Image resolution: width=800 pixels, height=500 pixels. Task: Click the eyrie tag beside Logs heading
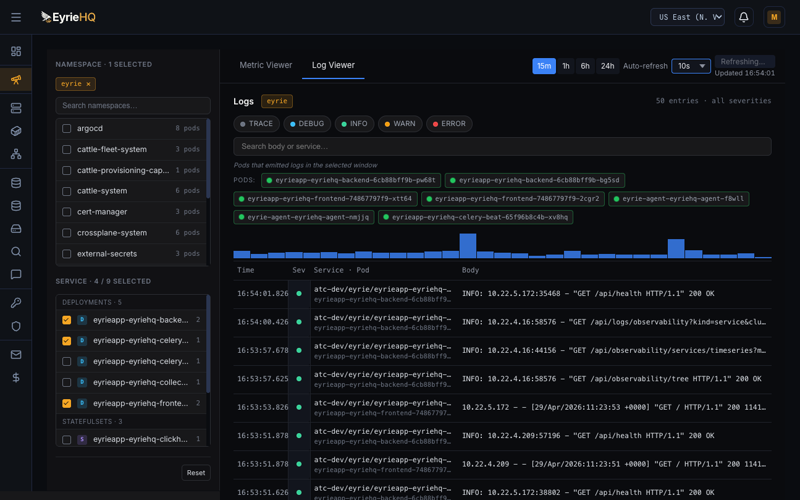click(277, 101)
